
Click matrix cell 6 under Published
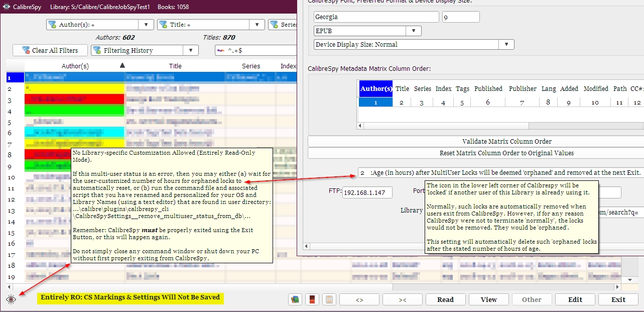pos(488,102)
